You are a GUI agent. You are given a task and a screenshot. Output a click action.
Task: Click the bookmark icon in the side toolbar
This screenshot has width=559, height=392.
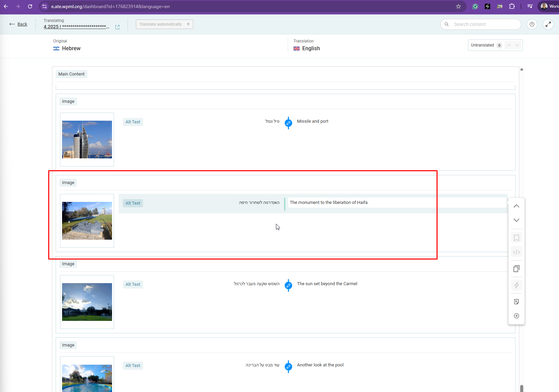tap(516, 238)
